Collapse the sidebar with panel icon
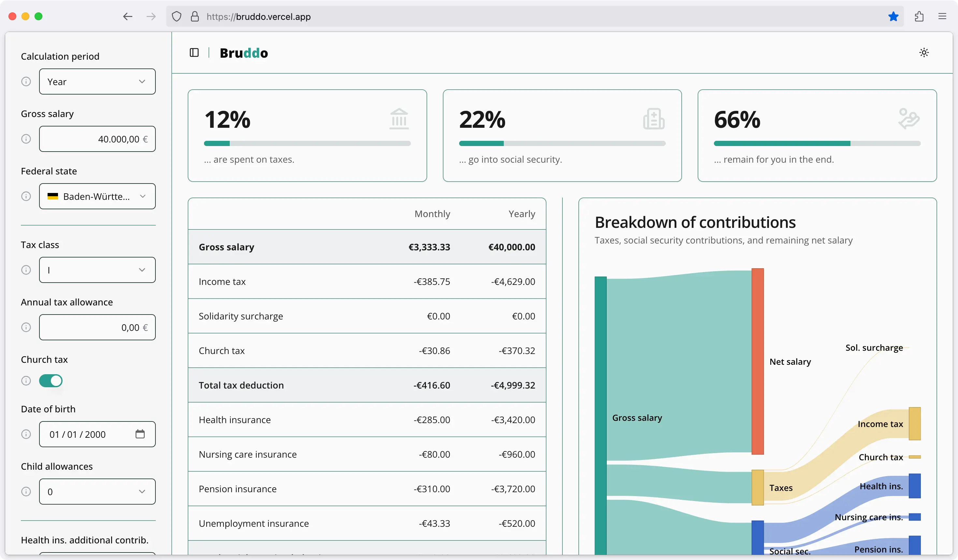 pyautogui.click(x=194, y=52)
